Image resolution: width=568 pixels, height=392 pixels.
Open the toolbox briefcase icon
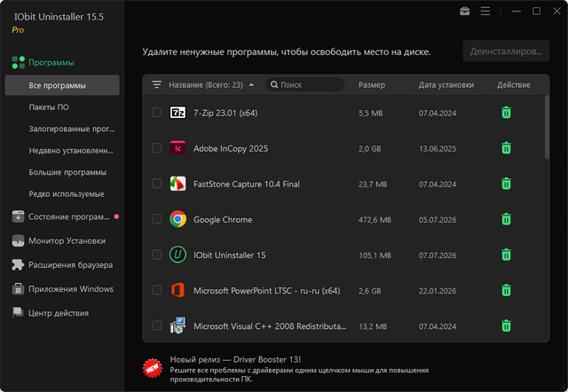pyautogui.click(x=464, y=12)
